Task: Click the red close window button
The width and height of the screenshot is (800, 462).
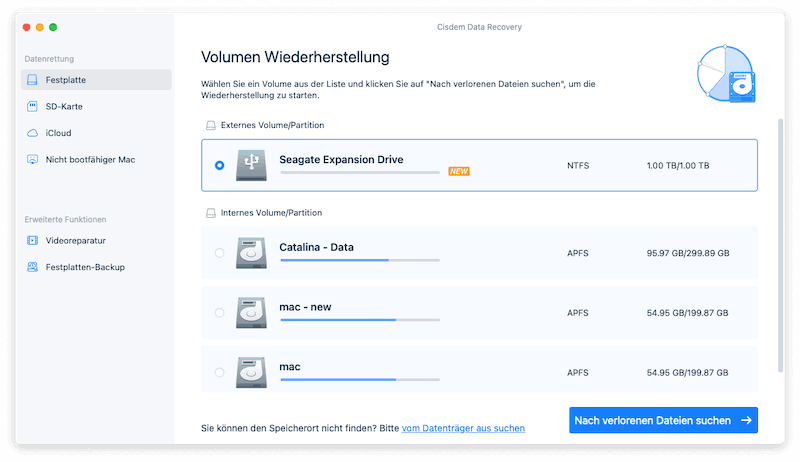Action: [27, 27]
